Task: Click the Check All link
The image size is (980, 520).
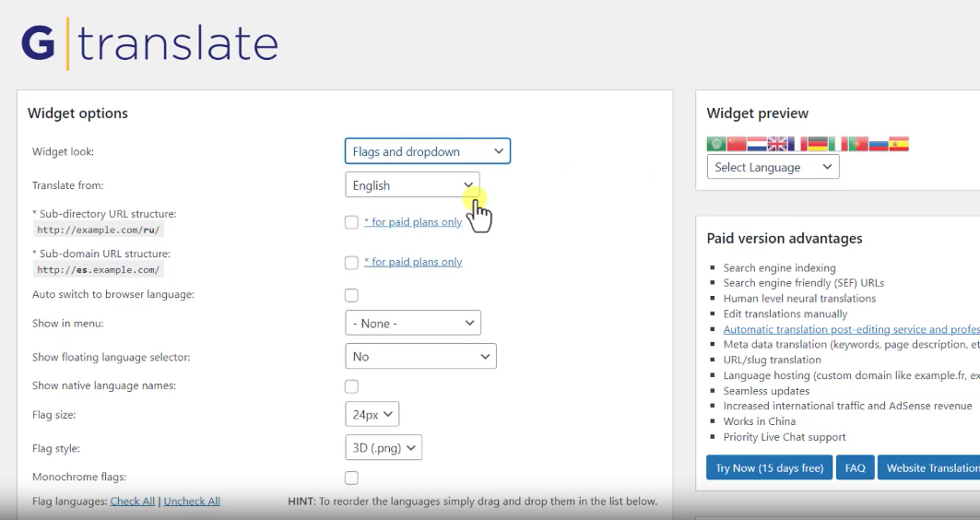Action: click(x=132, y=502)
